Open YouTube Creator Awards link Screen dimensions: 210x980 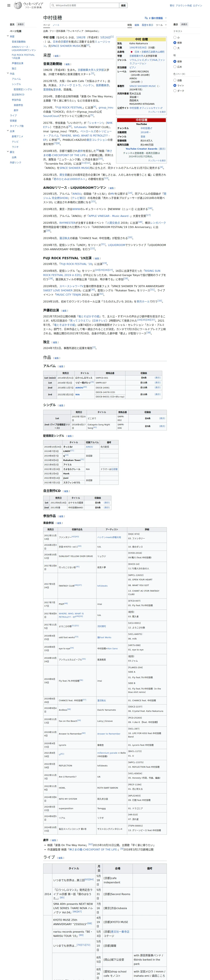pos(142,149)
